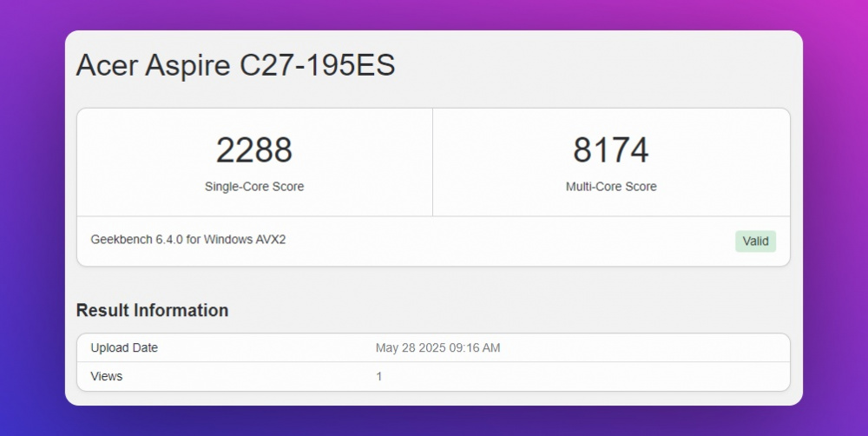Click the C27-195ES model number in the title
Viewport: 868px width, 436px height.
point(317,66)
